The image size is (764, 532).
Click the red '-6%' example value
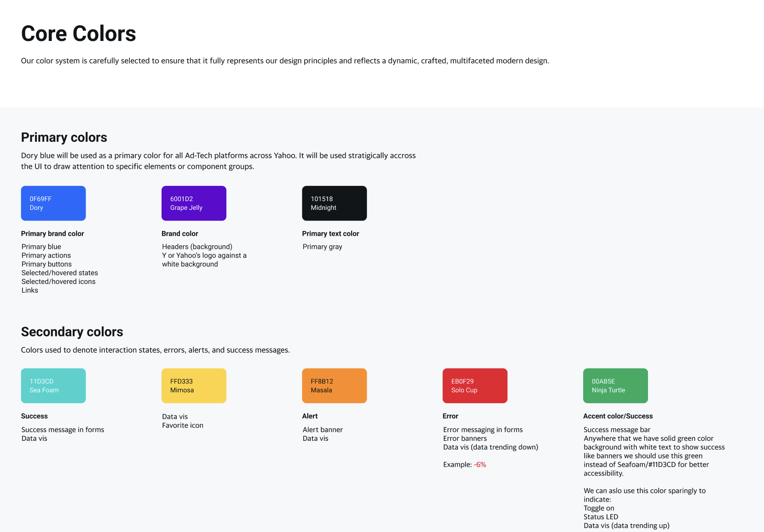click(480, 465)
